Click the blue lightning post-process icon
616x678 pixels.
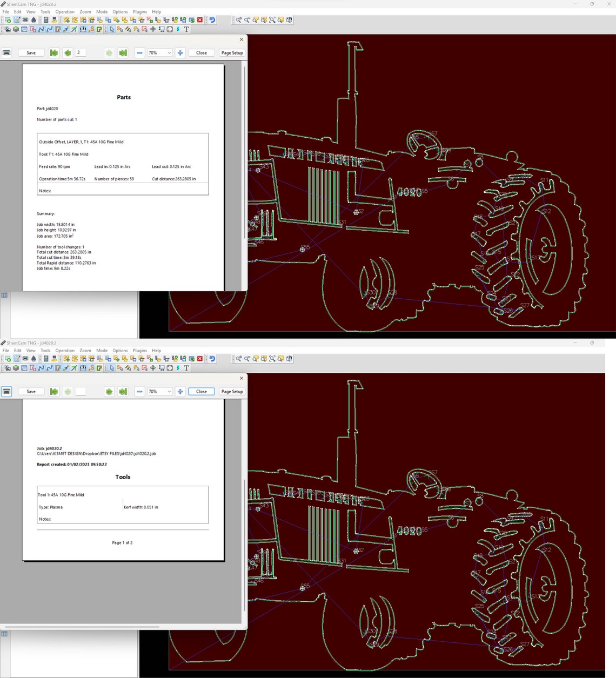pyautogui.click(x=178, y=29)
